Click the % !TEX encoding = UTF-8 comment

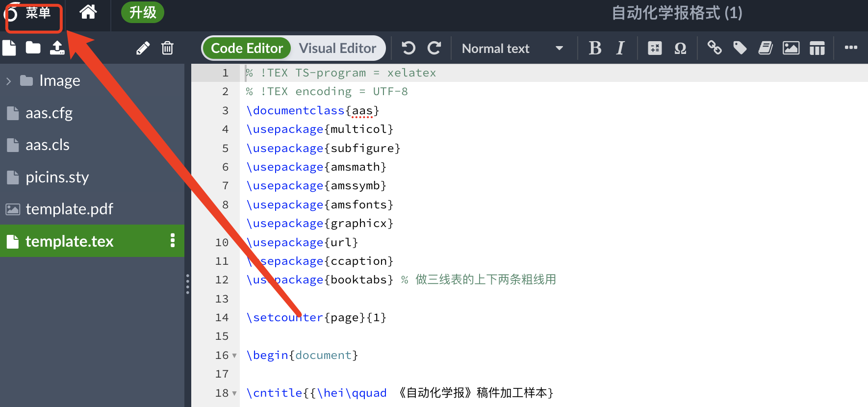coord(327,92)
